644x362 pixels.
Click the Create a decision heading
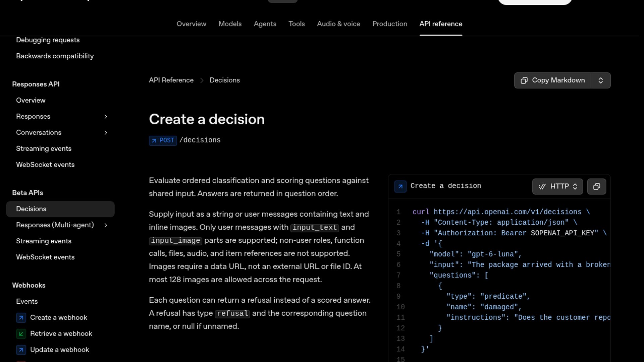pos(207,119)
